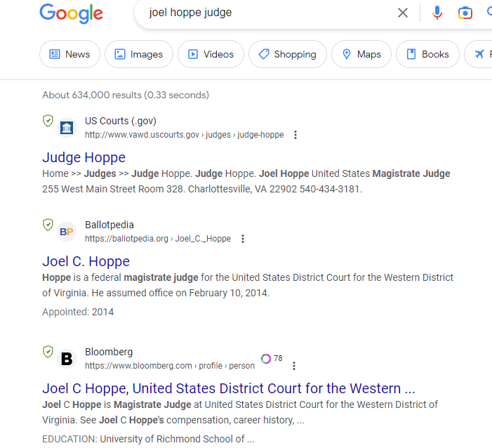The image size is (492, 448).
Task: Open the Joel C Hoppe Bloomberg profile link
Action: pyautogui.click(x=228, y=388)
